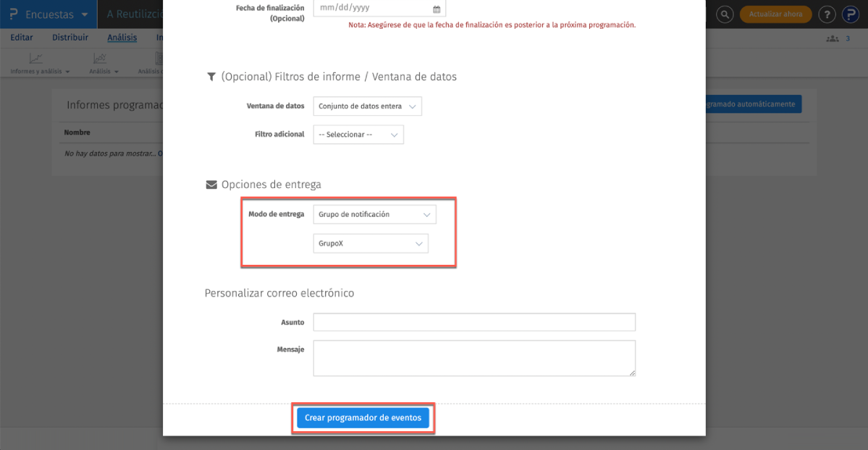Open the Ventana de datos dropdown
This screenshot has height=450, width=868.
366,106
